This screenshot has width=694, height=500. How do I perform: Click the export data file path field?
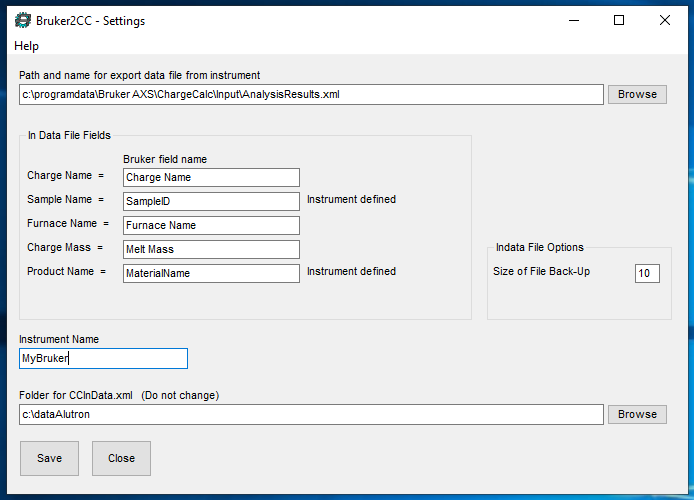(311, 95)
